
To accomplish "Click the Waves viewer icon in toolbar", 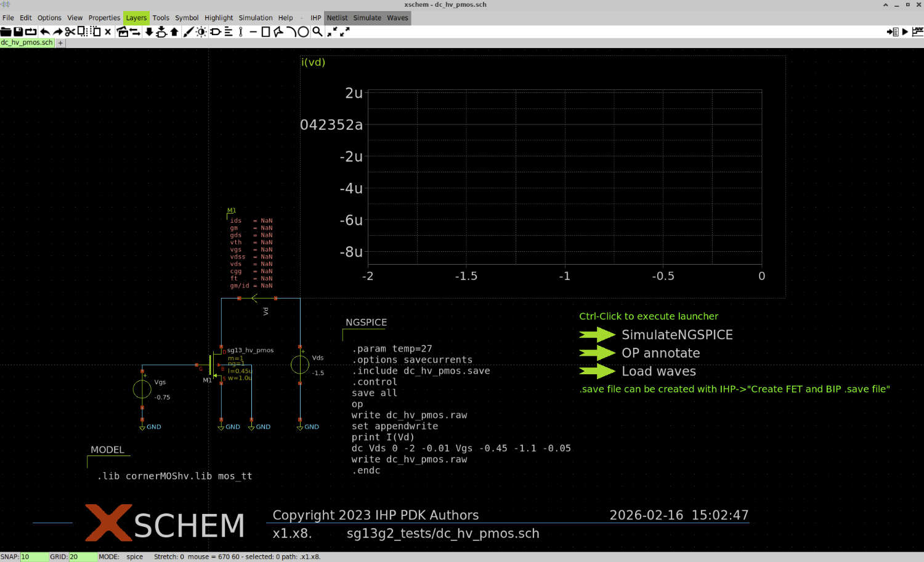I will point(918,32).
